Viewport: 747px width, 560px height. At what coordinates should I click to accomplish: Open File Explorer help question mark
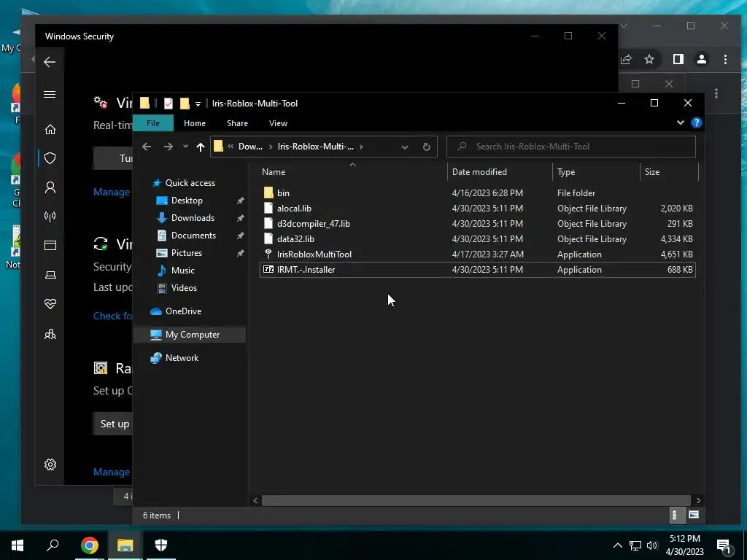696,122
